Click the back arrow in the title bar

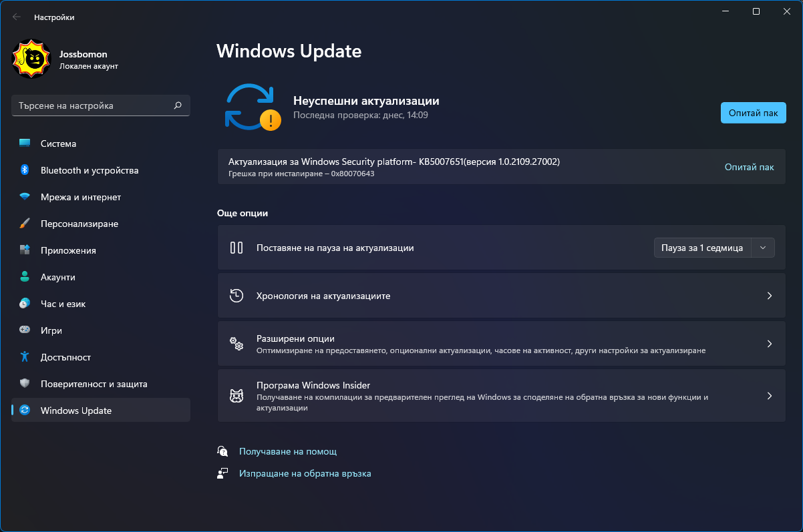click(17, 17)
